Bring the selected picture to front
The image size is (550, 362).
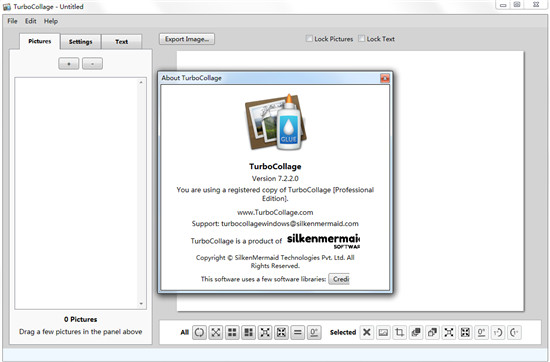tap(416, 332)
